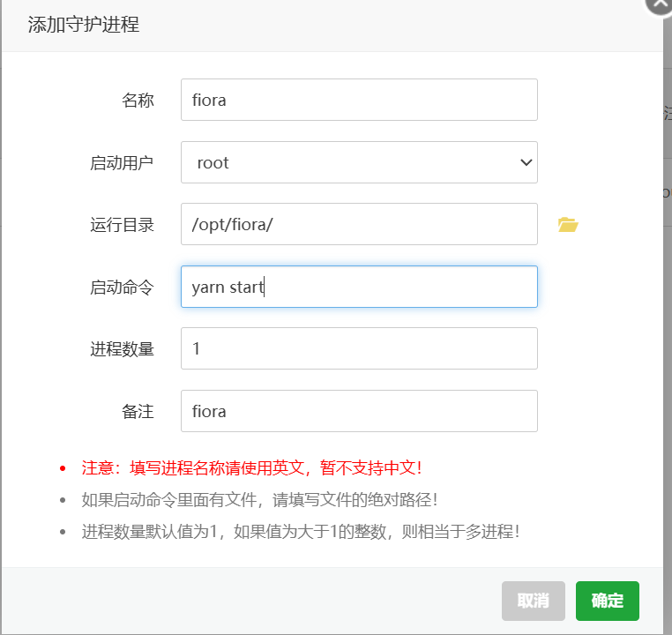Close the 添加守护进程 dialog with X
The width and height of the screenshot is (672, 635).
pos(659,4)
